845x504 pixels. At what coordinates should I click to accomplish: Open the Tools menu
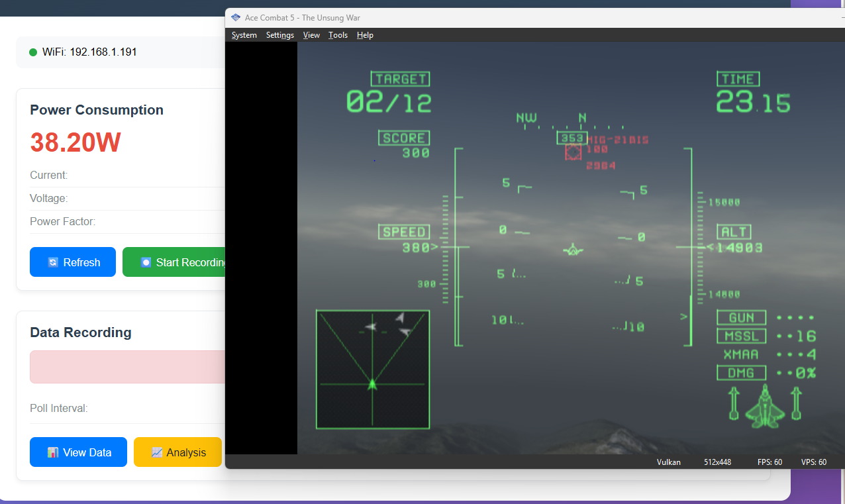tap(338, 35)
